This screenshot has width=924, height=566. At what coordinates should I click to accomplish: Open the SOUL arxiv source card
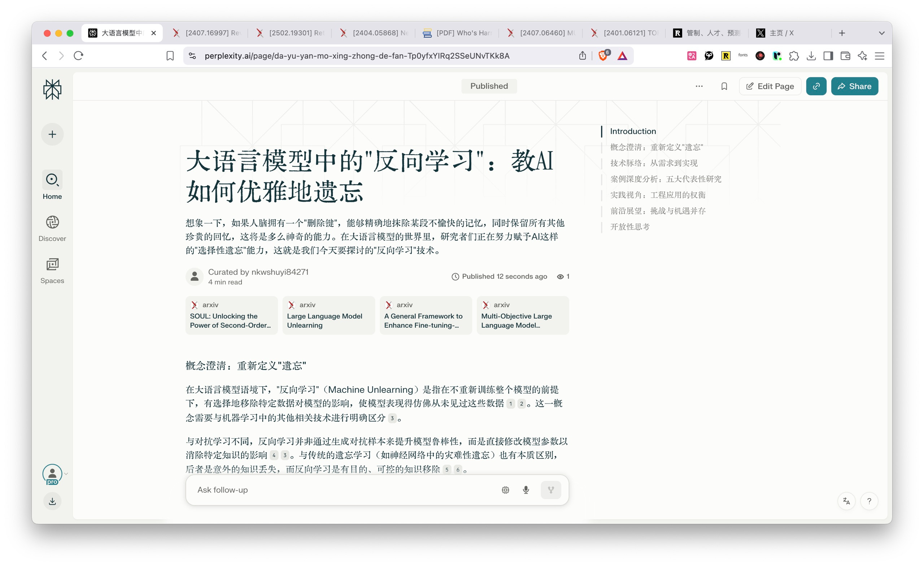pyautogui.click(x=231, y=315)
